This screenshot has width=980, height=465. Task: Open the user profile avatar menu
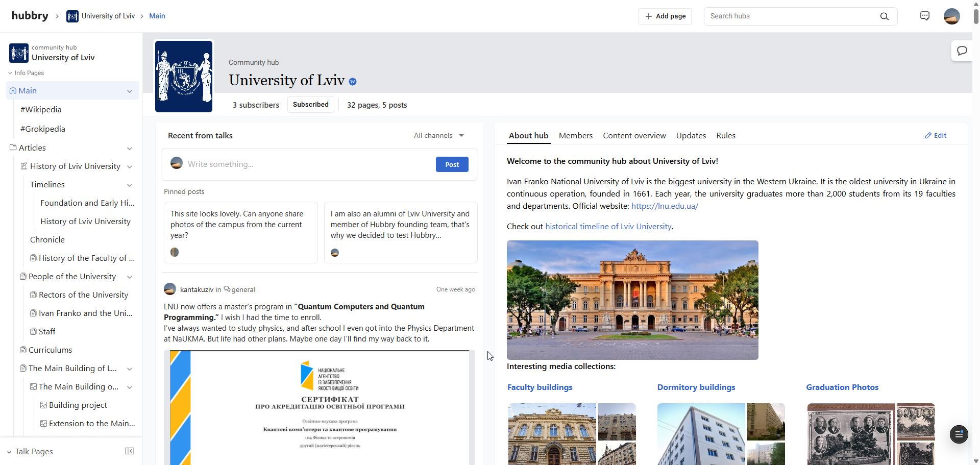951,16
